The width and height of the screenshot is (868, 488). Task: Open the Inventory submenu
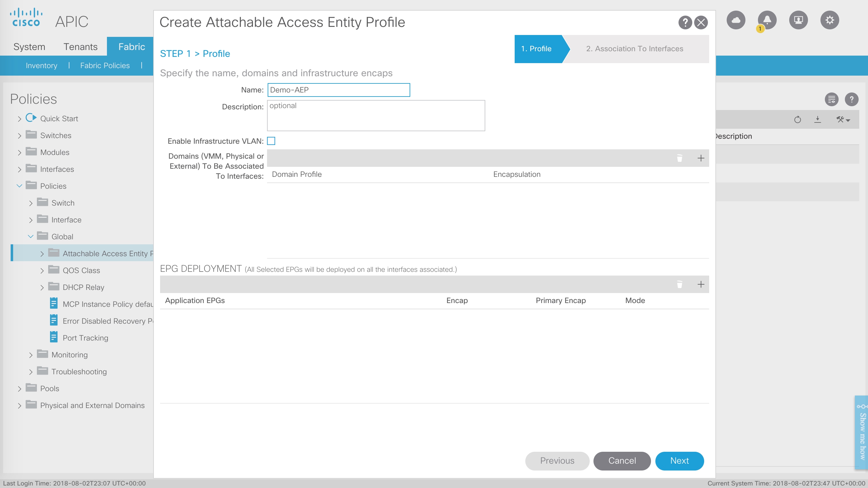coord(42,66)
